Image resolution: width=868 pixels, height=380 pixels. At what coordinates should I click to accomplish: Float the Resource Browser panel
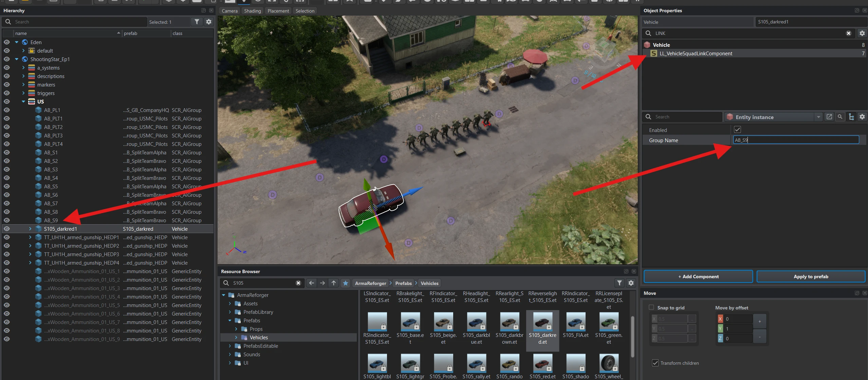(x=626, y=271)
